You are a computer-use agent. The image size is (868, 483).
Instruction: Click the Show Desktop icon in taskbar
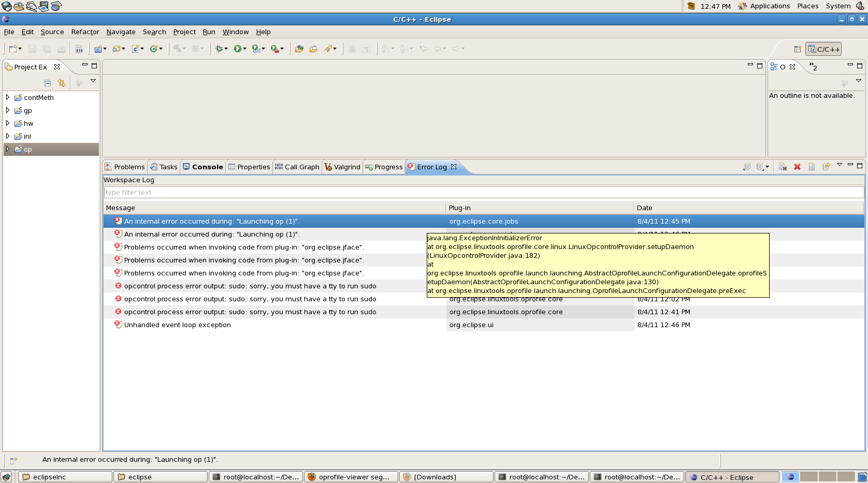tap(6, 477)
